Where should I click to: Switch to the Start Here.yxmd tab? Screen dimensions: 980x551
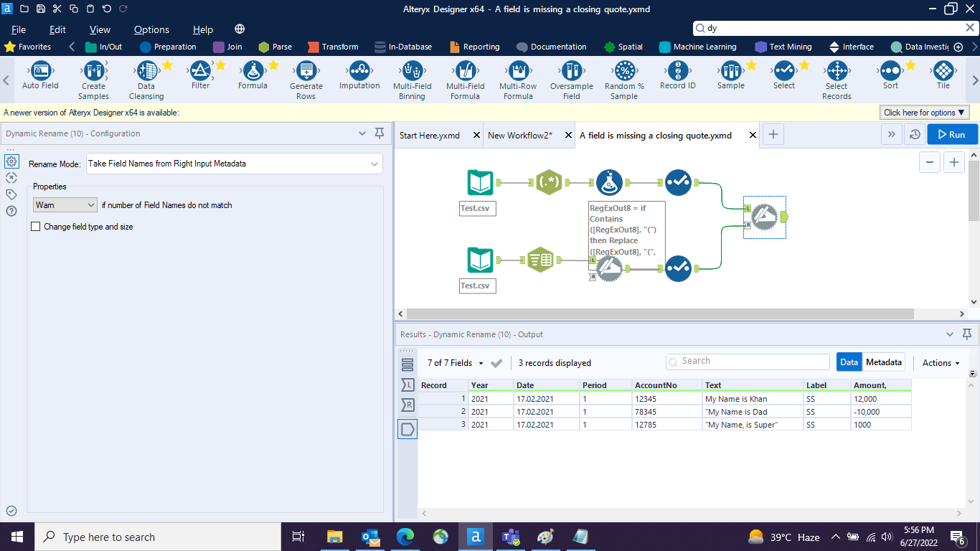pos(429,135)
